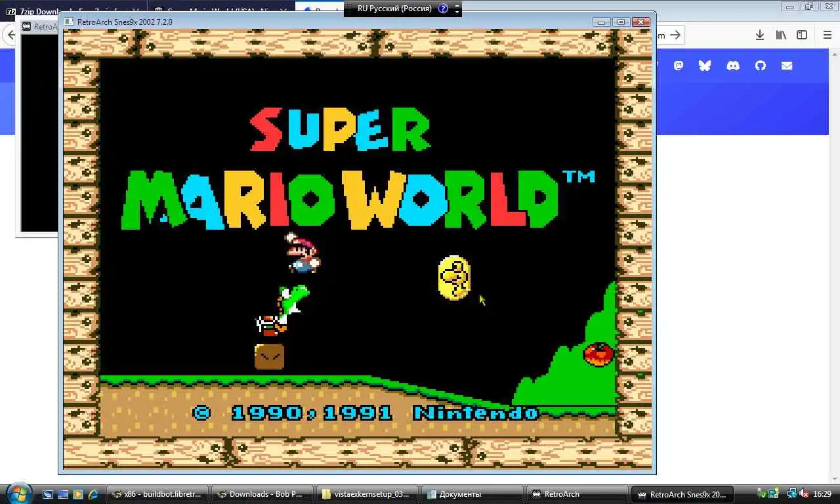The width and height of the screenshot is (840, 504).
Task: Open the Firefox hamburger application menu
Action: click(x=827, y=35)
